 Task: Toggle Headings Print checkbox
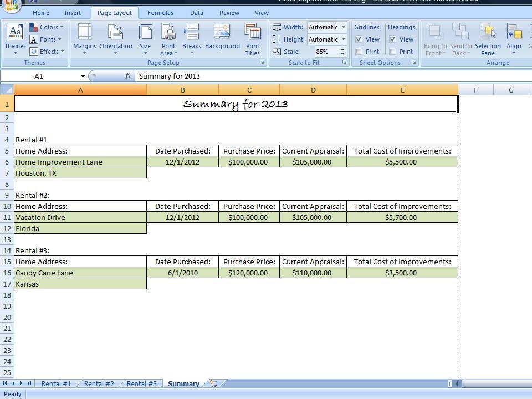coord(392,52)
